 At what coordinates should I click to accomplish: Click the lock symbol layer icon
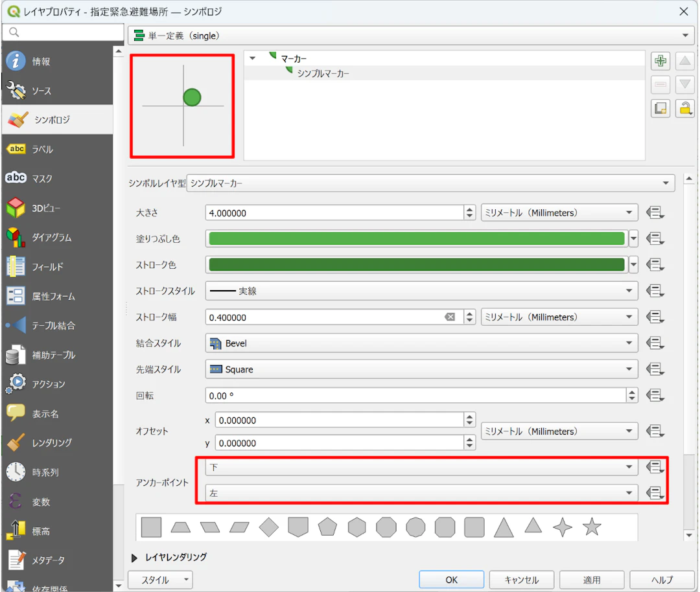[684, 108]
